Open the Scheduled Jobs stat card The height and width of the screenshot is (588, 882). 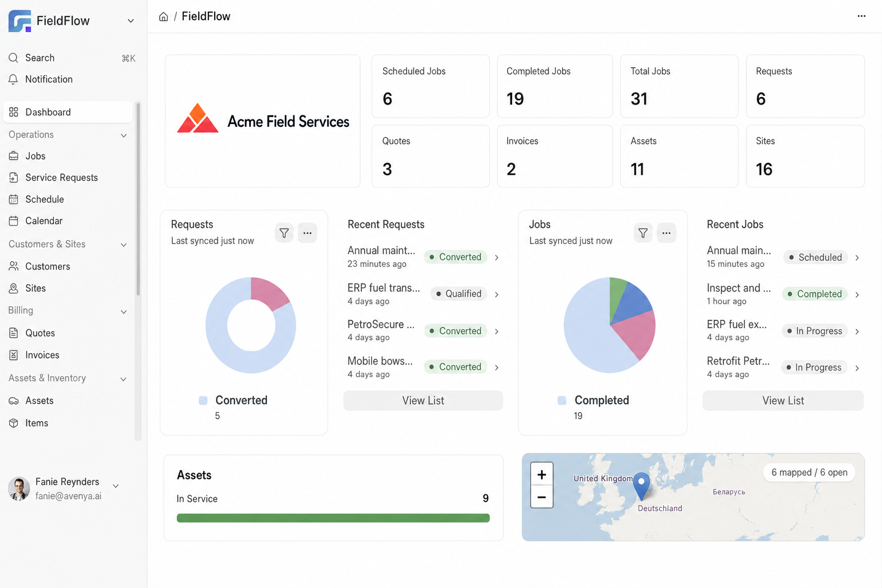[x=431, y=86]
